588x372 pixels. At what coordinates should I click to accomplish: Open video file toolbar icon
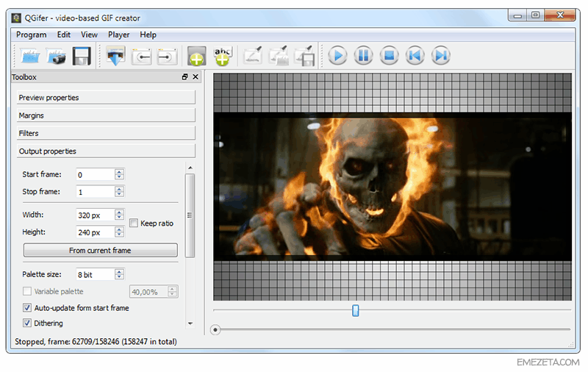coord(30,57)
